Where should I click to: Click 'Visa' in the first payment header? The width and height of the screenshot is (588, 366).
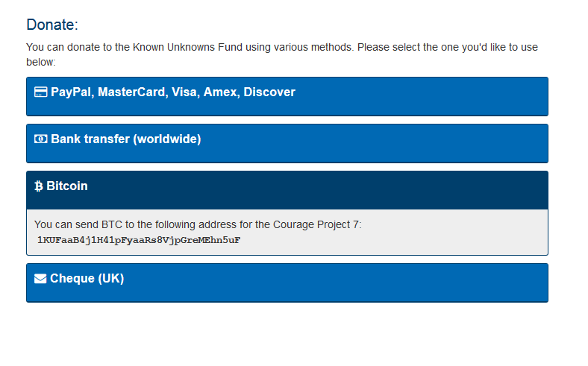click(184, 92)
